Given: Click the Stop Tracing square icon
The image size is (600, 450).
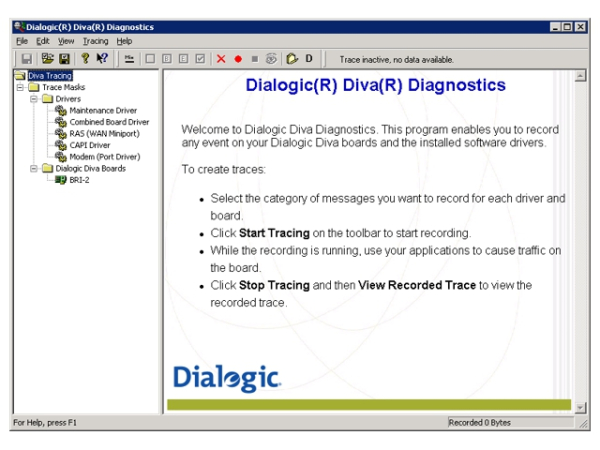Looking at the screenshot, I should point(254,59).
